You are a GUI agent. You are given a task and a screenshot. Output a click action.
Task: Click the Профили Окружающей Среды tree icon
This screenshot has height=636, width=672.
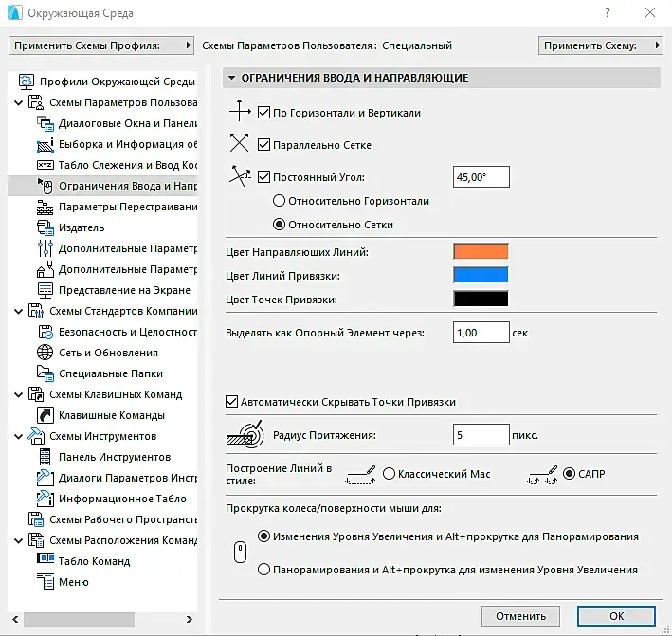(27, 82)
